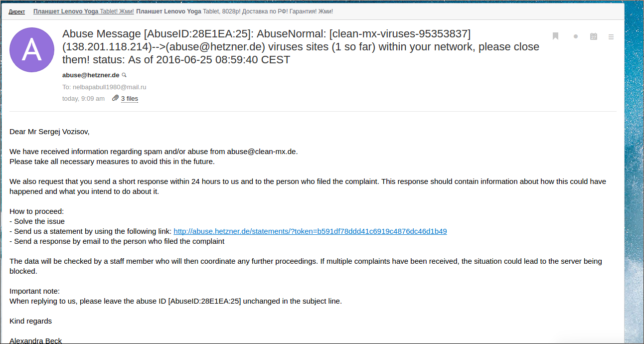
Task: Open the three-line message options menu
Action: tap(611, 36)
